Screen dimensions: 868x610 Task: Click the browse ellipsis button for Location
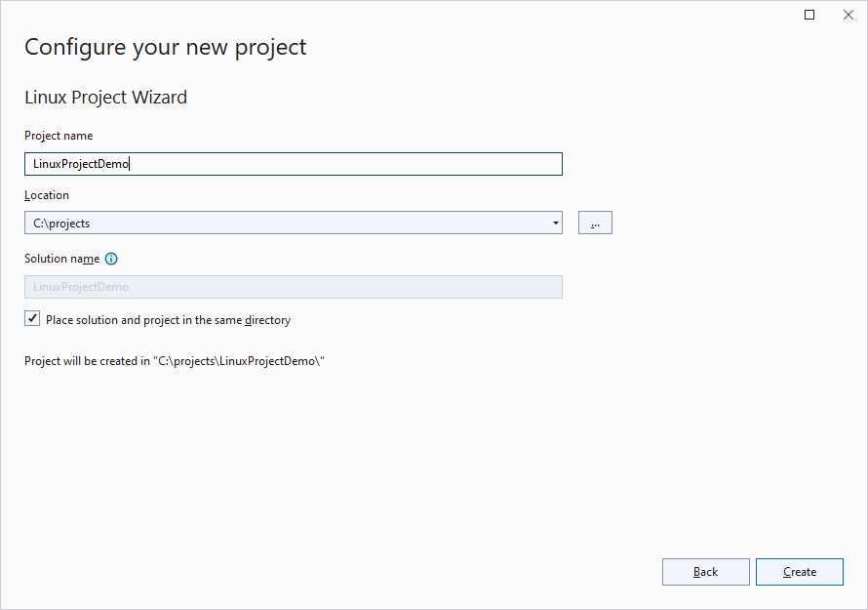click(x=595, y=224)
